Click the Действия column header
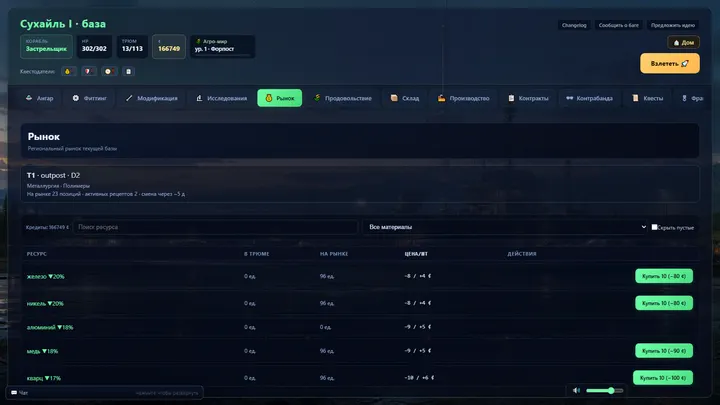This screenshot has height=405, width=720. coord(522,254)
